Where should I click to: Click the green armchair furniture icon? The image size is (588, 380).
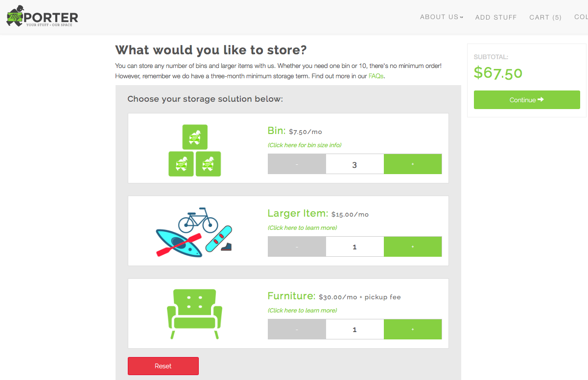pyautogui.click(x=195, y=314)
